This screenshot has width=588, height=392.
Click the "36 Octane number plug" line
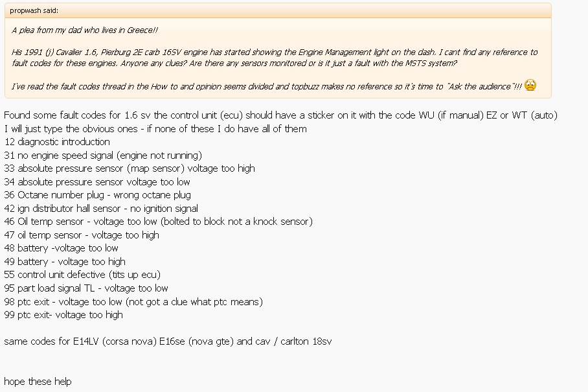[x=97, y=195]
